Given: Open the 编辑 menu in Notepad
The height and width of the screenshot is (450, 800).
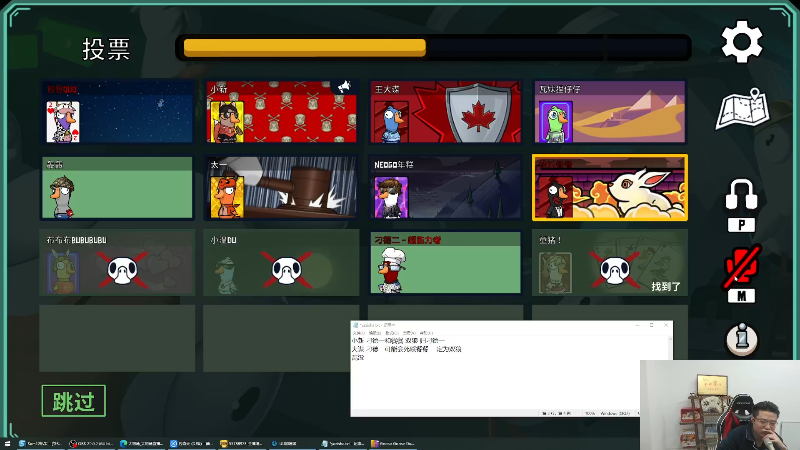Looking at the screenshot, I should (x=374, y=333).
